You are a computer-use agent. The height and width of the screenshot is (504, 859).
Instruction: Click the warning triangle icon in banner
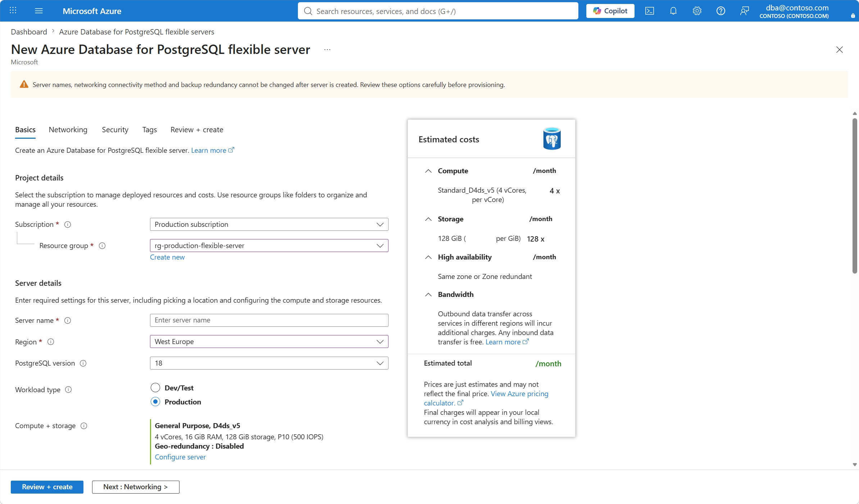[x=24, y=84]
